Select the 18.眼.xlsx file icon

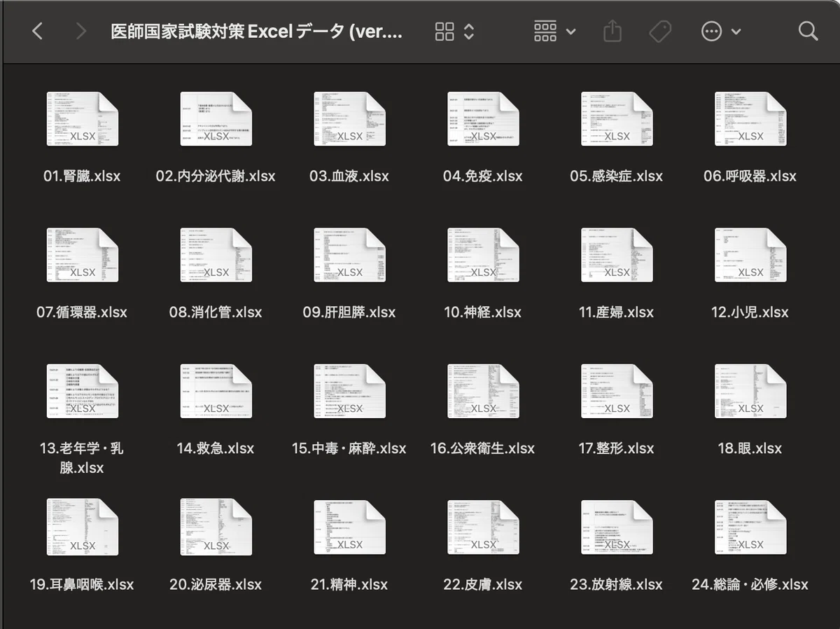click(x=750, y=391)
